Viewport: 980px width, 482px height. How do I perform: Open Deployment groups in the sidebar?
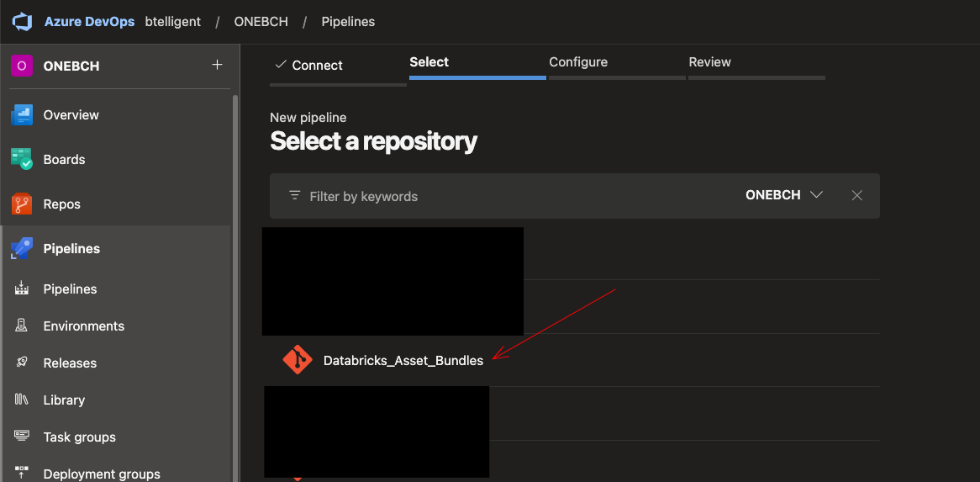pyautogui.click(x=102, y=474)
